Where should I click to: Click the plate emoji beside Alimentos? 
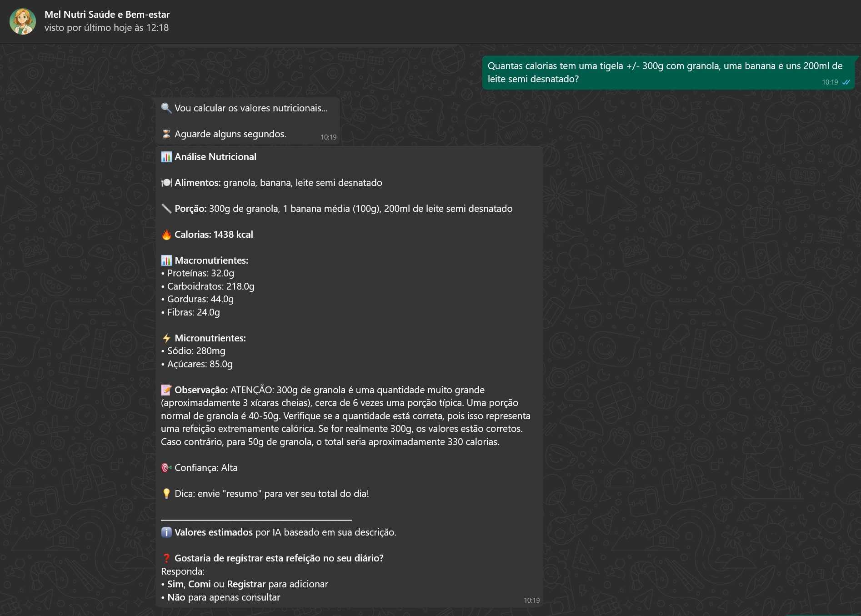[166, 183]
